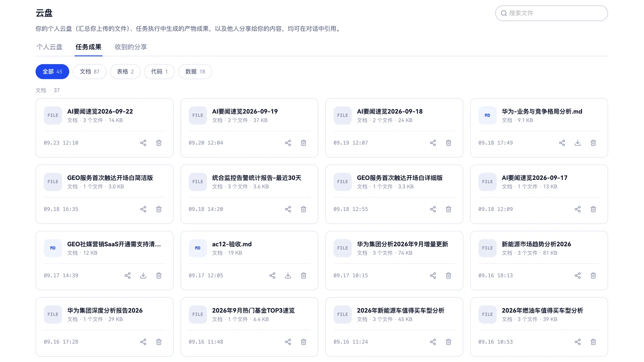
Task: Share 2026年燃油车值得买车型分析
Action: 578,342
